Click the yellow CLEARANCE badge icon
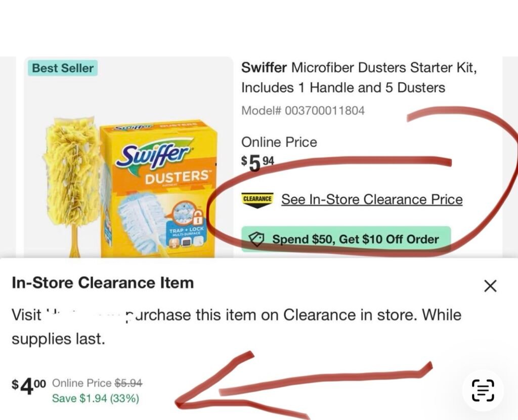 [x=257, y=199]
